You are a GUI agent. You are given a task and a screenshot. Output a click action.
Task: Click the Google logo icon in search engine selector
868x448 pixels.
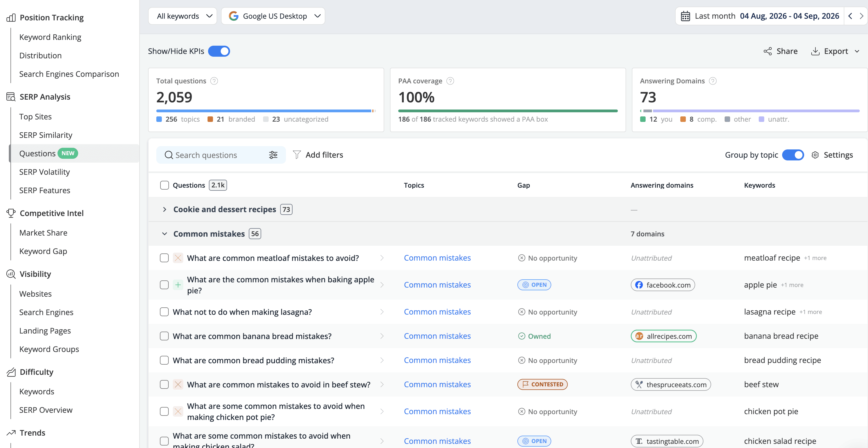(x=233, y=16)
